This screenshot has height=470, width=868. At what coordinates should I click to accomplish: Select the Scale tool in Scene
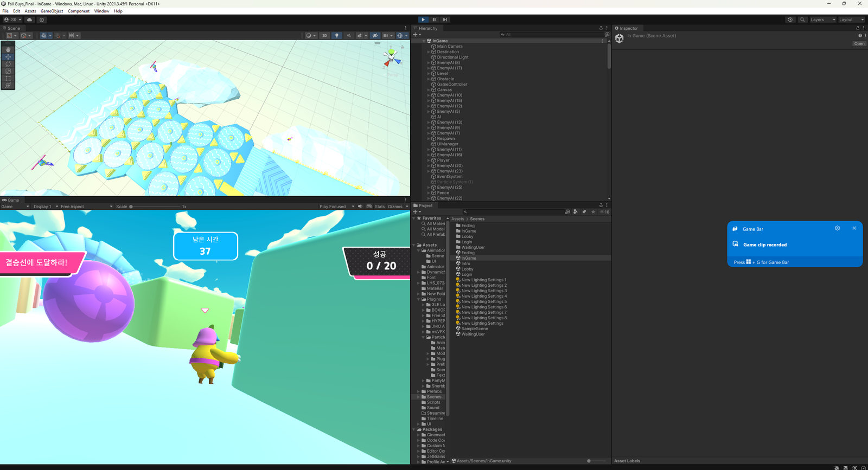pos(8,71)
